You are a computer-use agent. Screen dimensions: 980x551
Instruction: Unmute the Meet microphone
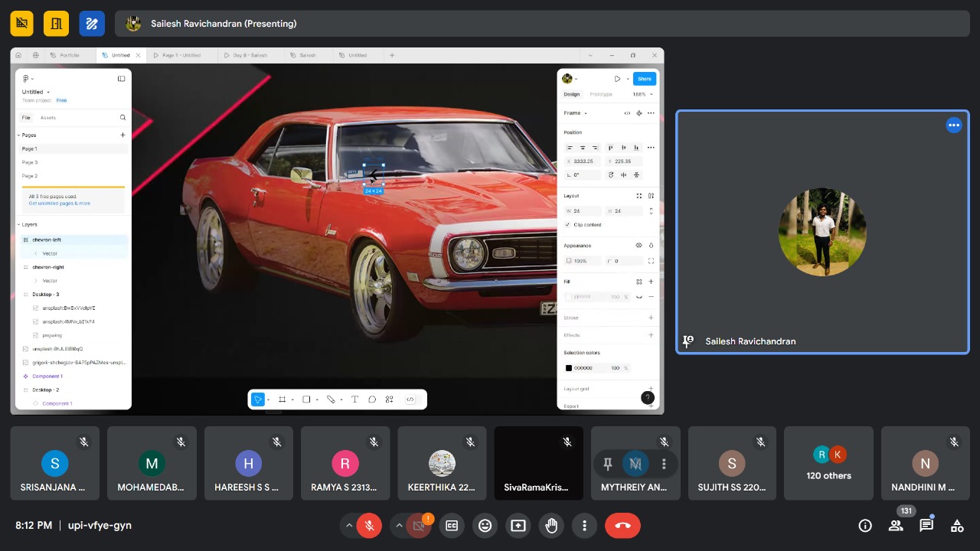coord(369,526)
